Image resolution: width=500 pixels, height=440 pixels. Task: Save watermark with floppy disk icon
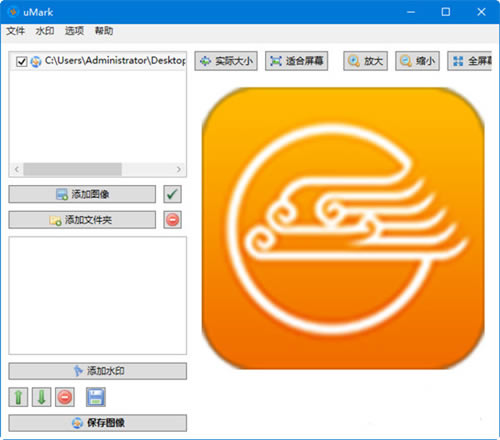96,397
